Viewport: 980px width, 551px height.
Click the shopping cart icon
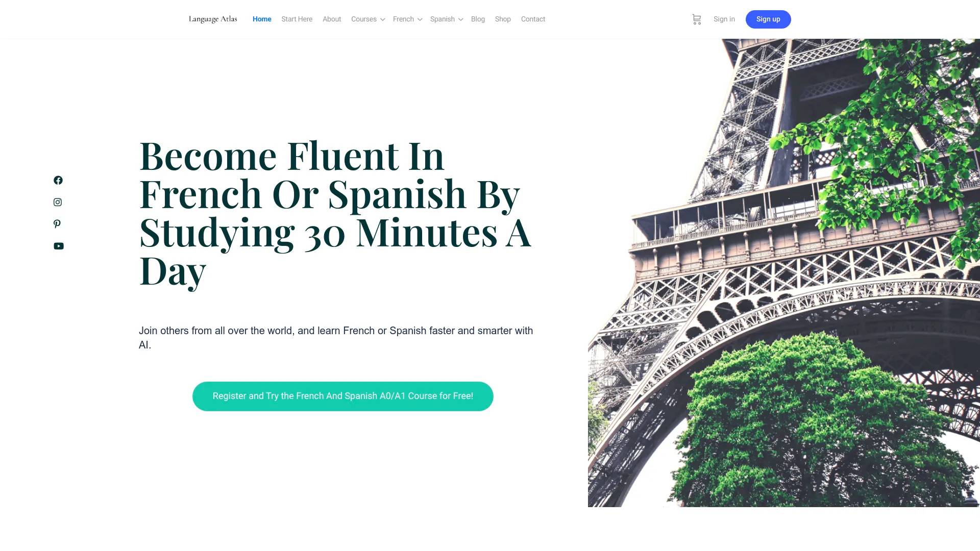click(697, 19)
